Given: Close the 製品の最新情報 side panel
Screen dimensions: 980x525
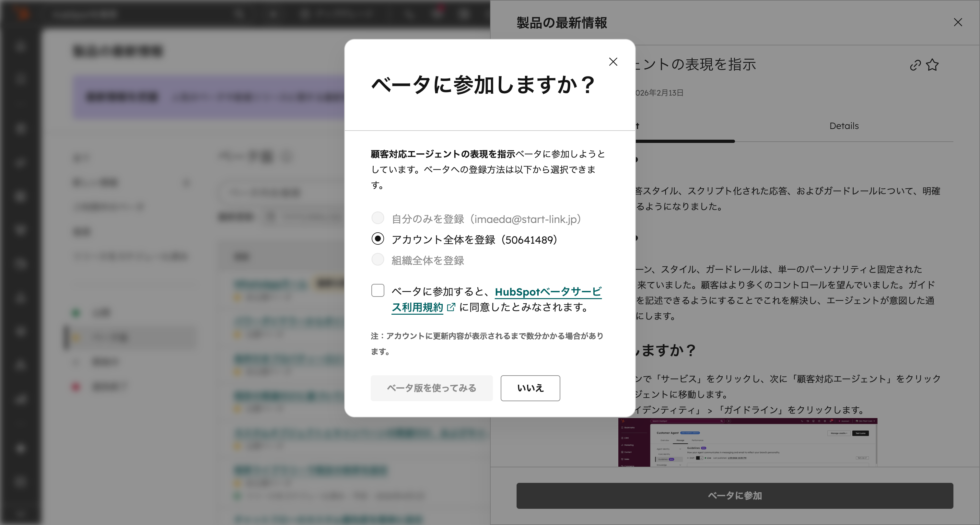Looking at the screenshot, I should pyautogui.click(x=958, y=22).
